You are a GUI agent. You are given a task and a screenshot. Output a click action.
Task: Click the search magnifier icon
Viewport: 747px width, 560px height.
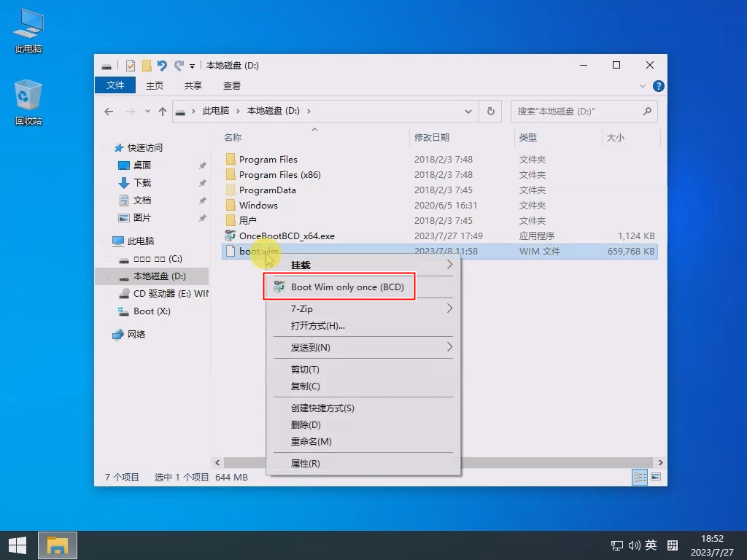click(x=647, y=112)
